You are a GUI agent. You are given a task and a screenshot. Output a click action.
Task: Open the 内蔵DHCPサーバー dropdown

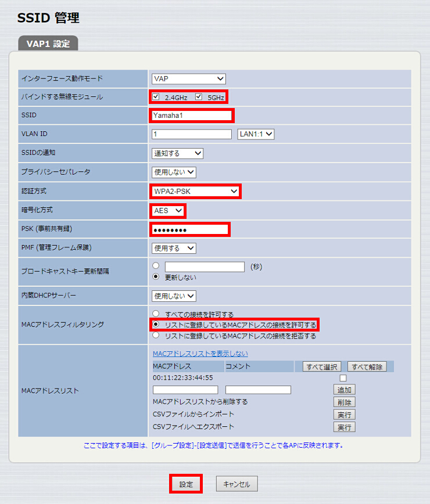(174, 296)
